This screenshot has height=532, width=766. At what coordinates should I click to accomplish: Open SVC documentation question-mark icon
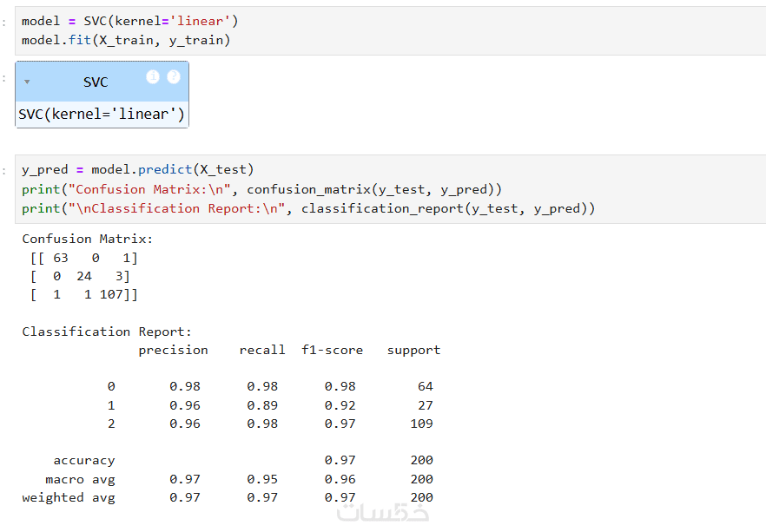(x=174, y=77)
